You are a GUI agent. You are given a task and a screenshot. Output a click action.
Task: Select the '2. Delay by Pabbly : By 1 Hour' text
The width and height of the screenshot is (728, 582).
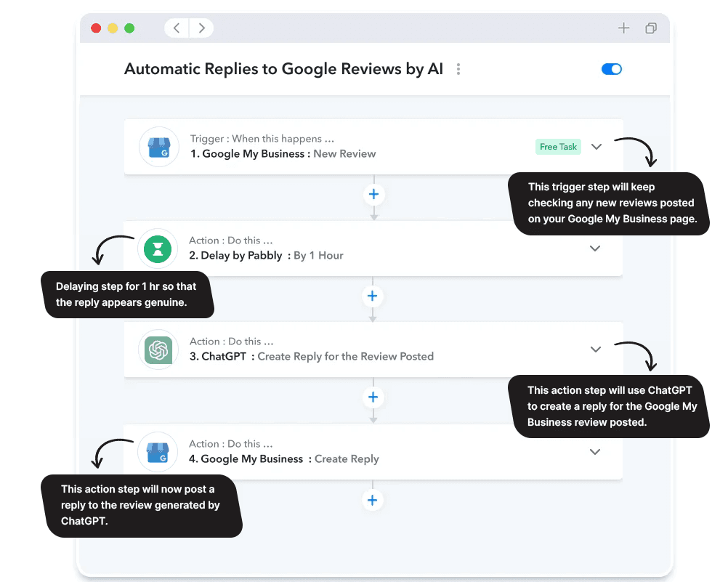pyautogui.click(x=266, y=256)
